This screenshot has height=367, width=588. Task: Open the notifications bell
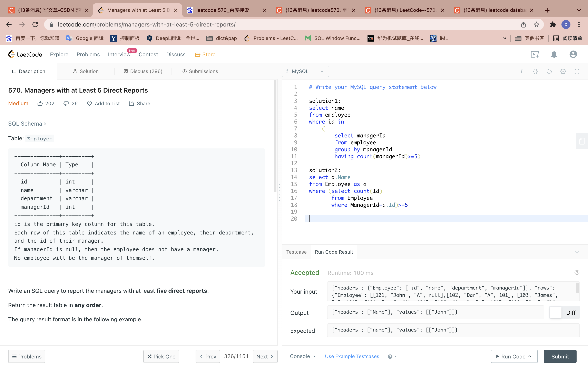pos(554,54)
